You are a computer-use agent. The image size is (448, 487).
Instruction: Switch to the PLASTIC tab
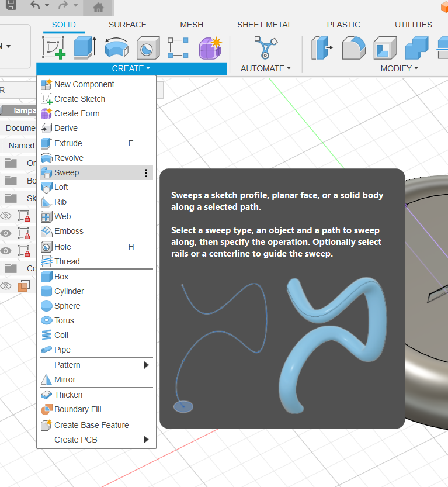click(343, 25)
